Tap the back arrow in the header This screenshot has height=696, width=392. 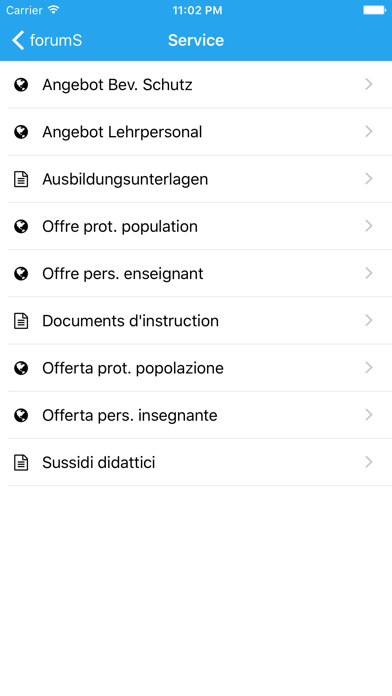click(18, 40)
